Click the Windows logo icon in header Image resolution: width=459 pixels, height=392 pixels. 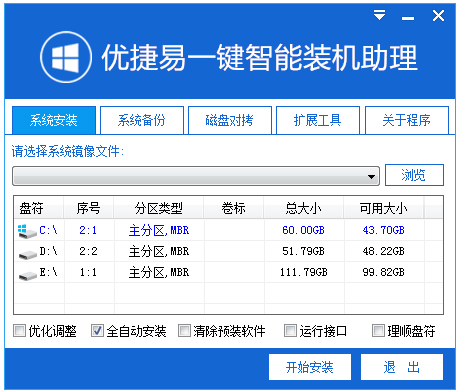pyautogui.click(x=66, y=57)
